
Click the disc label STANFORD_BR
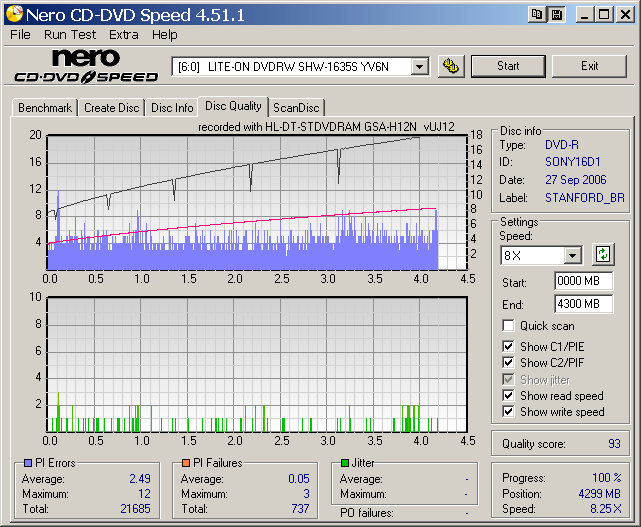(585, 198)
